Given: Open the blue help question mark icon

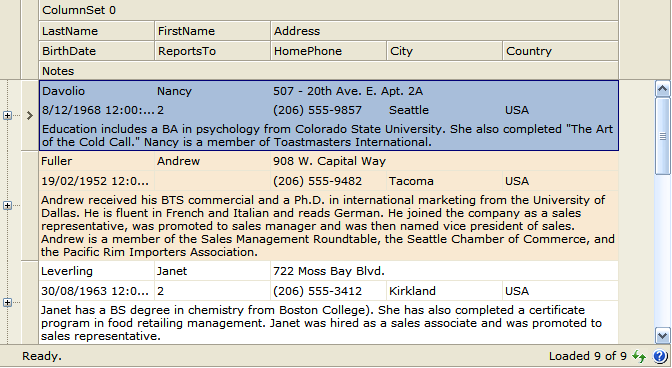Looking at the screenshot, I should 660,356.
